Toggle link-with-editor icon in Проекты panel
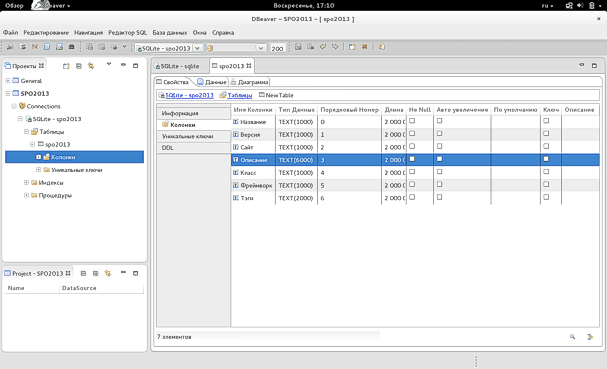This screenshot has height=369, width=607. click(x=91, y=66)
